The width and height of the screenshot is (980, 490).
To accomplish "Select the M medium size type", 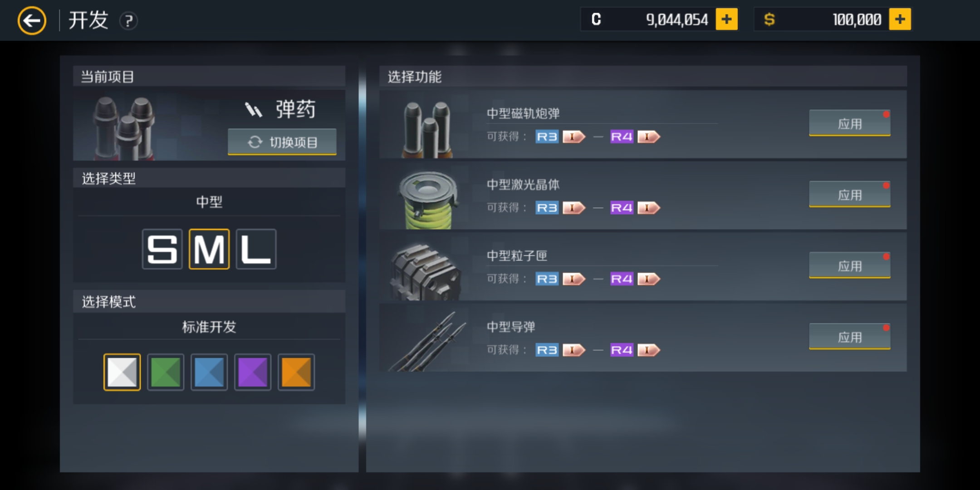I will coord(209,249).
